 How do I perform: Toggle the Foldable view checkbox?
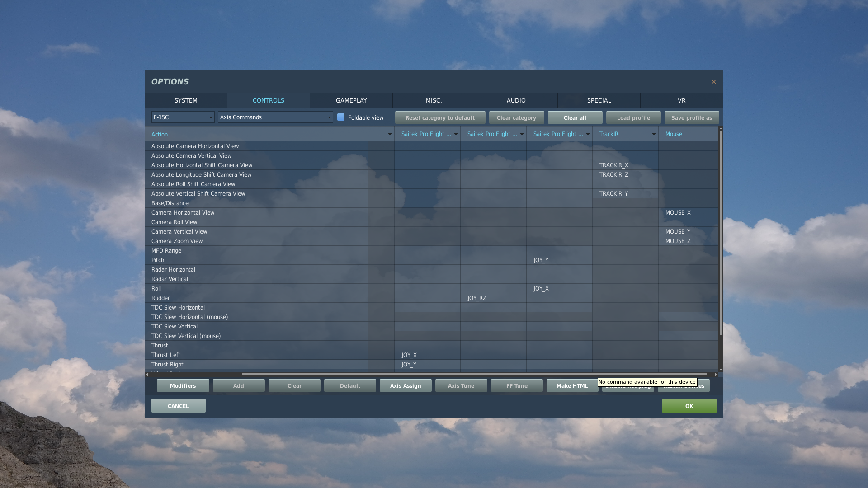pyautogui.click(x=341, y=117)
